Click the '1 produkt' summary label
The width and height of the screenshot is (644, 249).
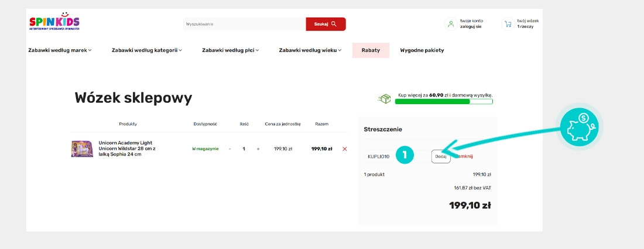pos(374,174)
